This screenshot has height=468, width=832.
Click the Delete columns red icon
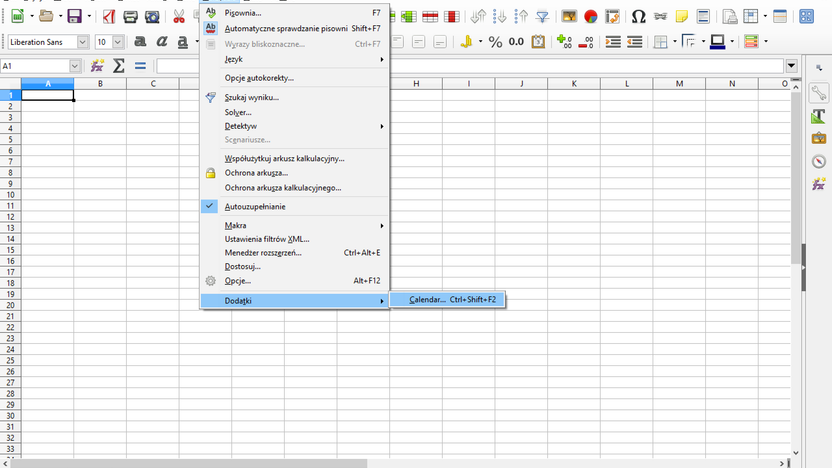coord(452,16)
